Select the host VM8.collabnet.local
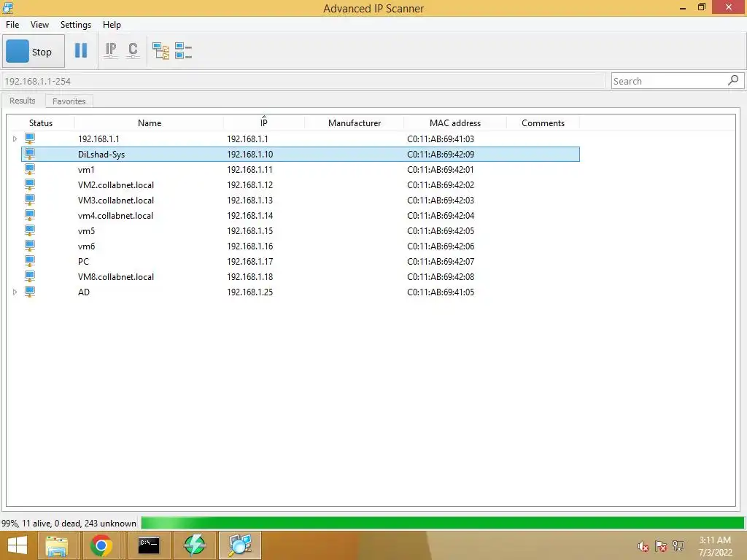Viewport: 747px width, 560px height. pos(116,276)
